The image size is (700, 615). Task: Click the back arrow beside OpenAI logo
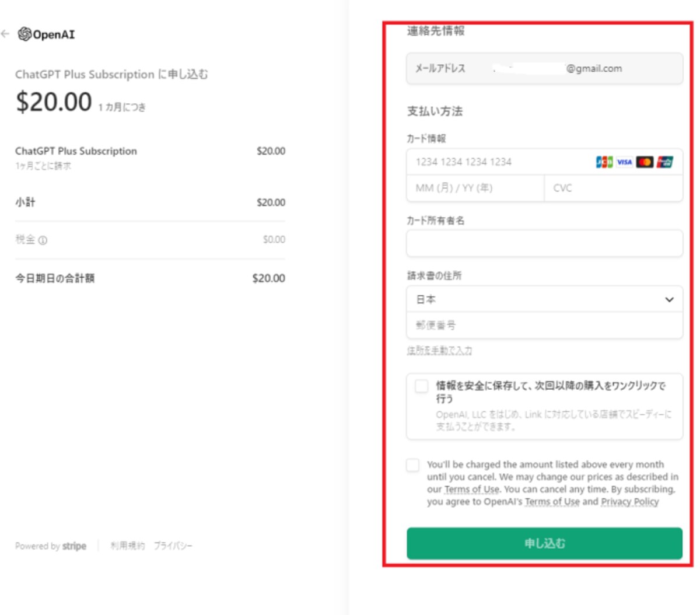coord(5,34)
